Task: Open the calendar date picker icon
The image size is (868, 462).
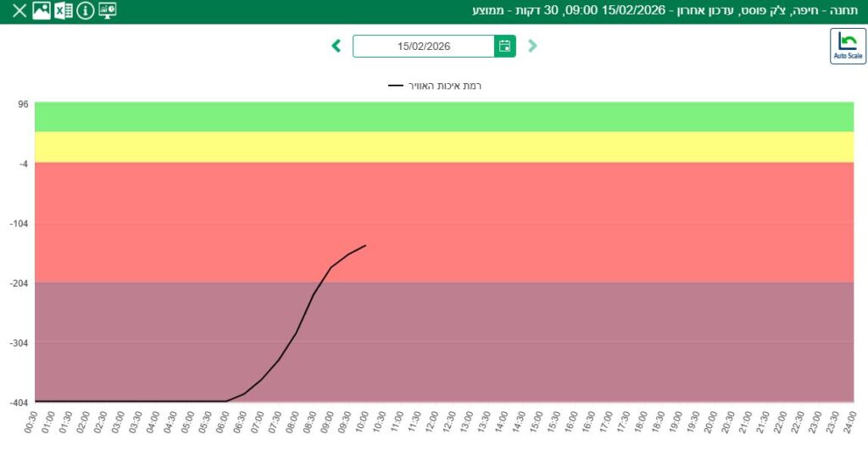Action: [504, 46]
